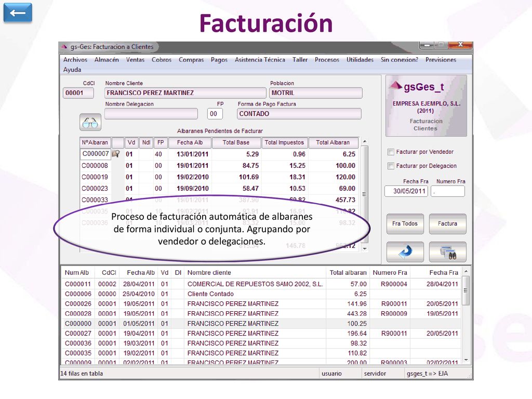532x399 pixels.
Task: Select lower row C000027
Action: coord(261,333)
